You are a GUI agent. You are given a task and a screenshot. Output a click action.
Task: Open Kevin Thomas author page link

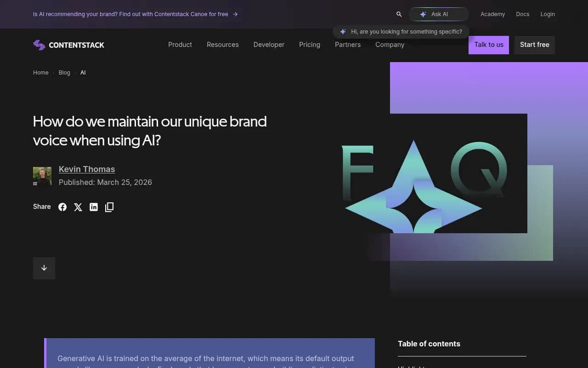(87, 169)
